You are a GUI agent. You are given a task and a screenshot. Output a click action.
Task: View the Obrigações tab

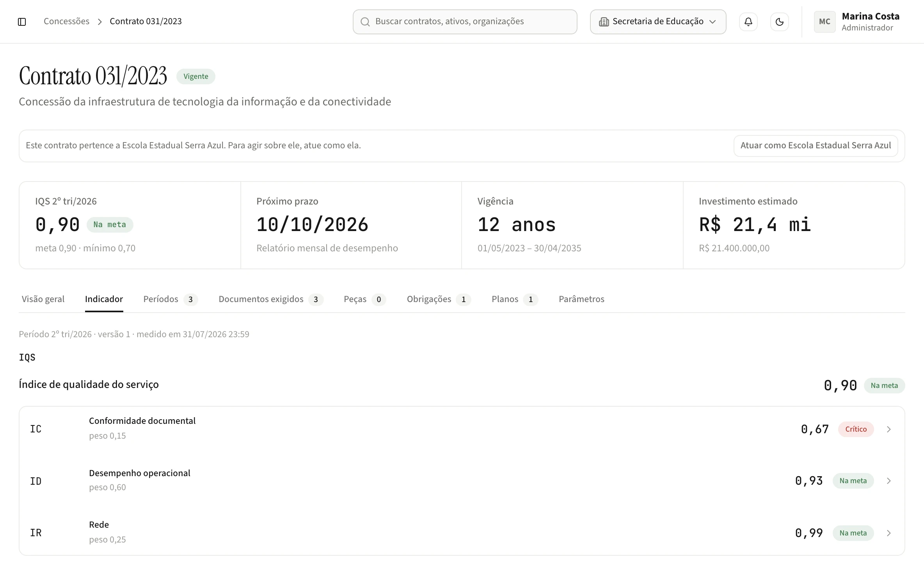[x=439, y=299]
